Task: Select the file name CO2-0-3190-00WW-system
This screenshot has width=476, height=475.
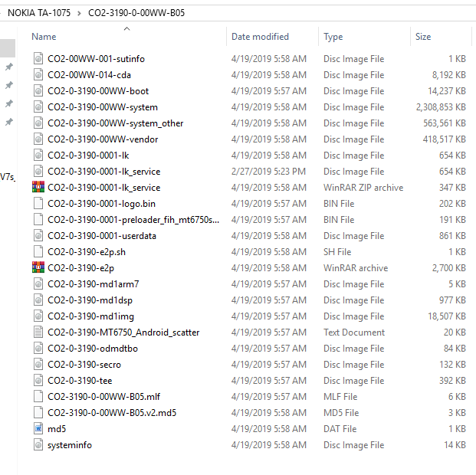Action: coord(103,107)
